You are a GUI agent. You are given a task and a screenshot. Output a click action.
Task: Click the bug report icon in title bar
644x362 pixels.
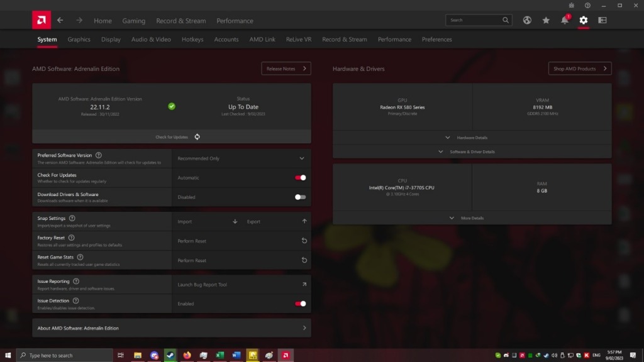point(571,5)
